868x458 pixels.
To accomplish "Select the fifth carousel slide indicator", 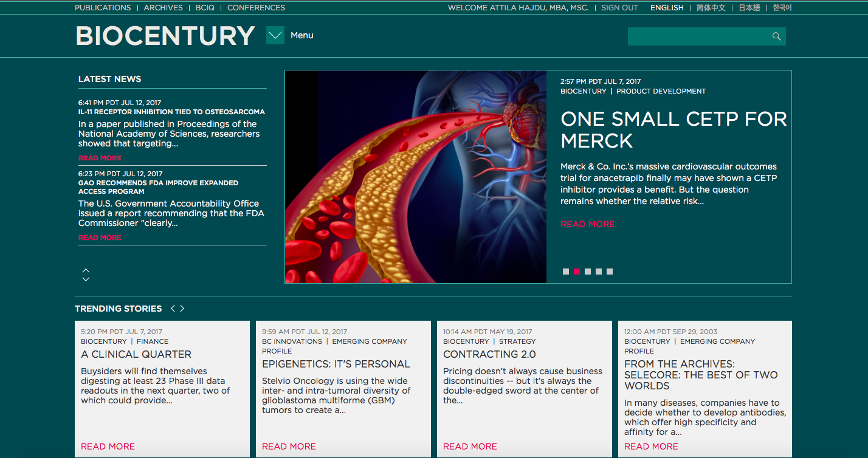I will pyautogui.click(x=610, y=272).
